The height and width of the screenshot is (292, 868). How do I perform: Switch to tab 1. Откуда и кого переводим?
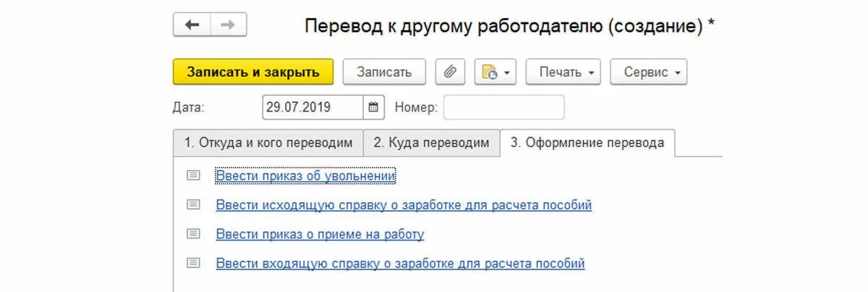268,143
